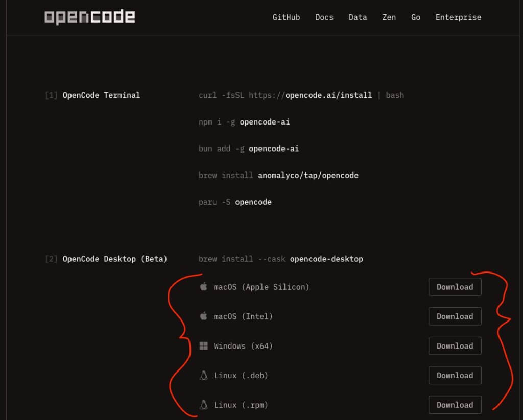Click the brew install --cask opencode-desktop command
This screenshot has height=420, width=523.
point(281,259)
